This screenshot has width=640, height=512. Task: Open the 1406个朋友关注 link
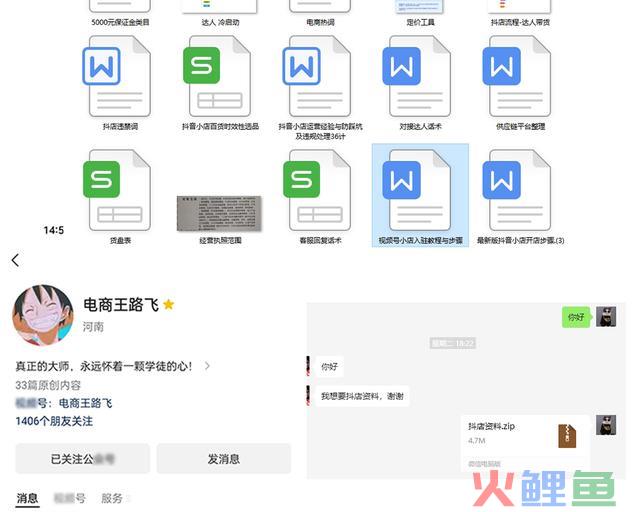[x=54, y=421]
